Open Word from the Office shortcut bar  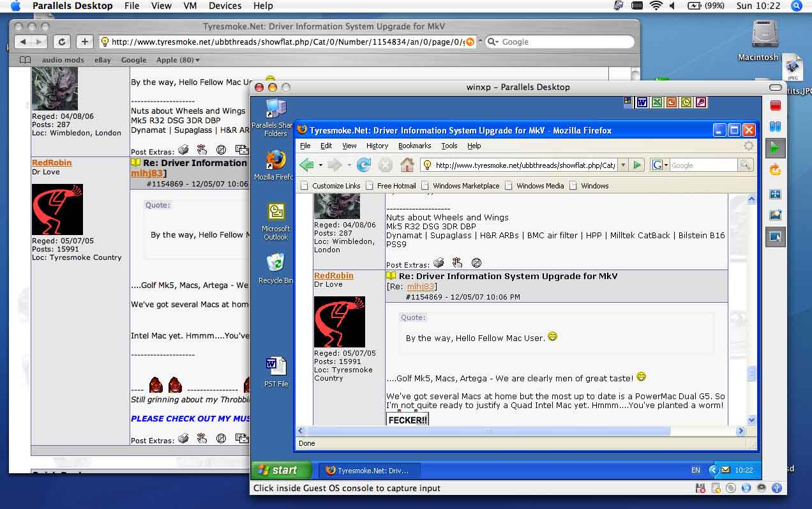(x=642, y=102)
